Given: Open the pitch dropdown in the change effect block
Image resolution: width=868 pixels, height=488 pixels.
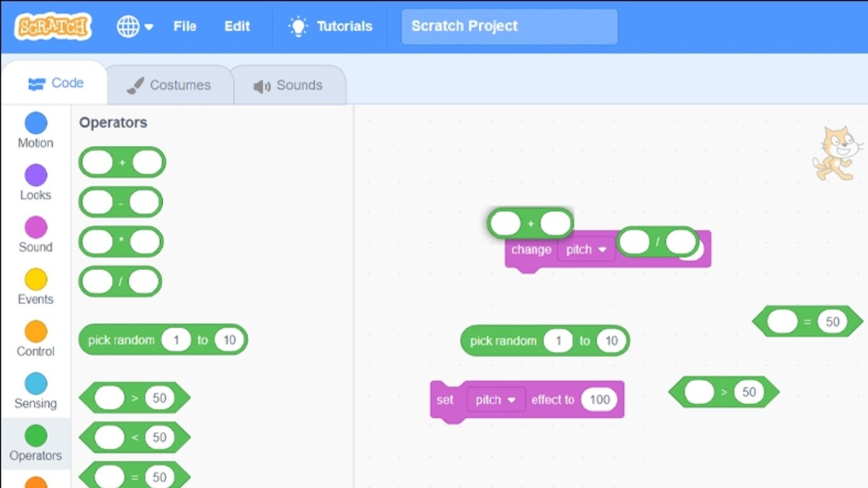Looking at the screenshot, I should point(586,249).
